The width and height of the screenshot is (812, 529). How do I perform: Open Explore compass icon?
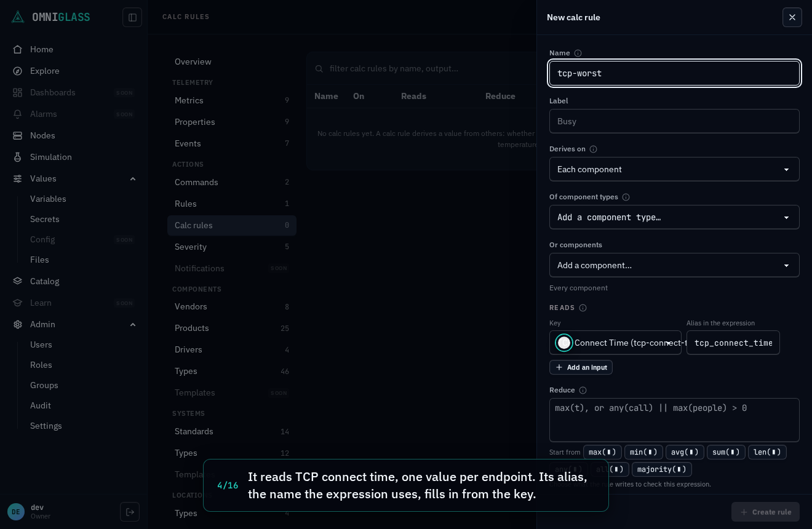[x=18, y=71]
